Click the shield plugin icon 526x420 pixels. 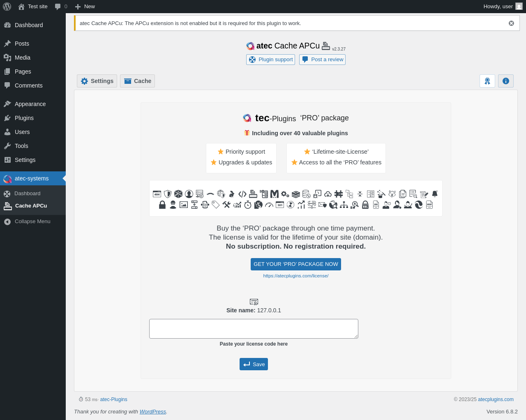(168, 194)
